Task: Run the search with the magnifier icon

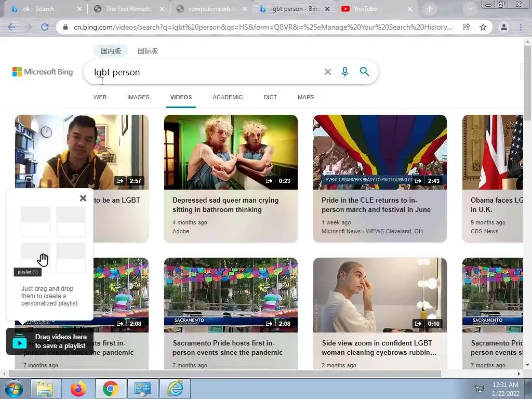Action: [x=364, y=72]
